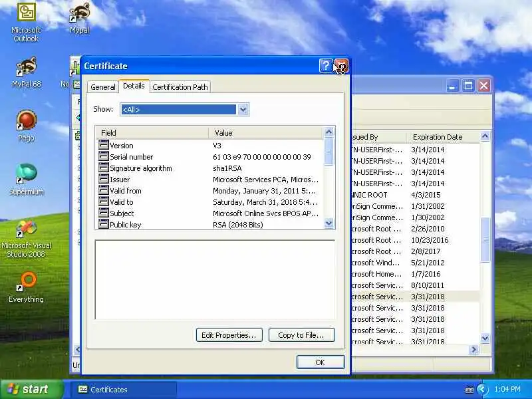The image size is (532, 399).
Task: Click the Valid from field icon
Action: click(104, 190)
